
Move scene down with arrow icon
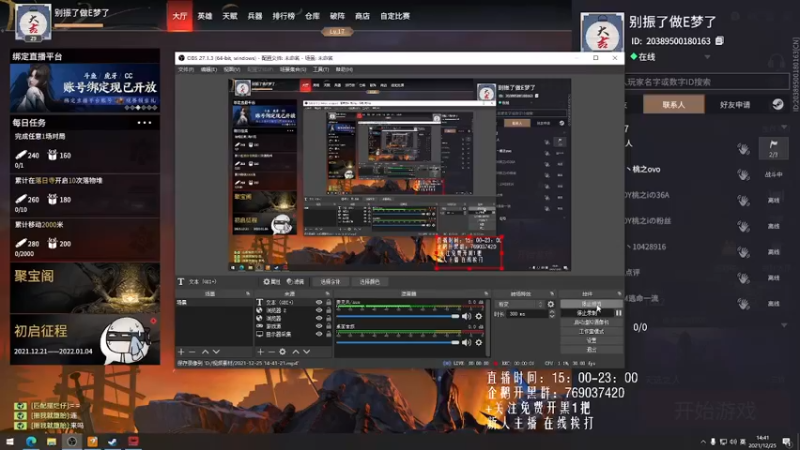tap(216, 352)
